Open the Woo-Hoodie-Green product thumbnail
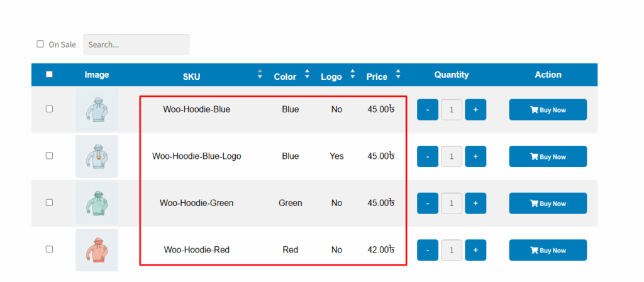644x282 pixels. coord(97,203)
